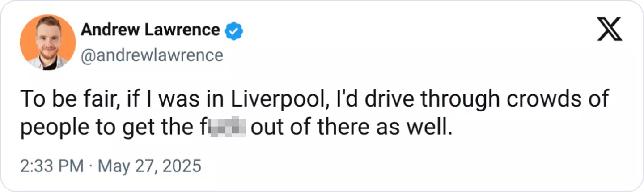Click the display name Andrew Lawrence
The height and width of the screenshot is (192, 644).
(150, 30)
